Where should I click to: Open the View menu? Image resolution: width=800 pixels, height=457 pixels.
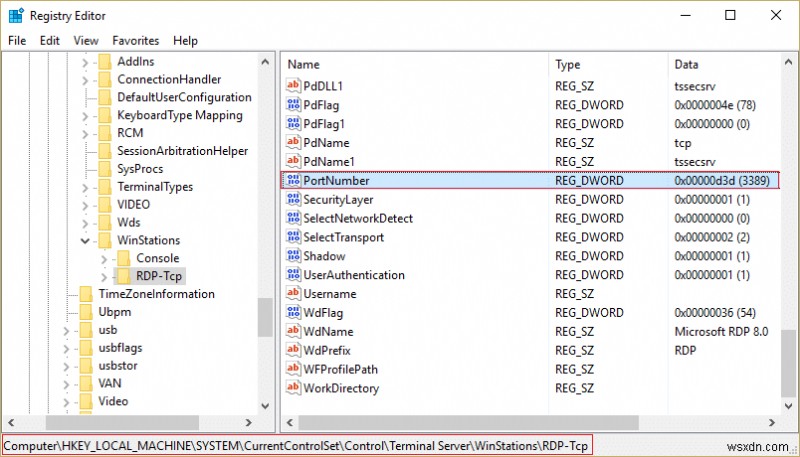[x=86, y=40]
